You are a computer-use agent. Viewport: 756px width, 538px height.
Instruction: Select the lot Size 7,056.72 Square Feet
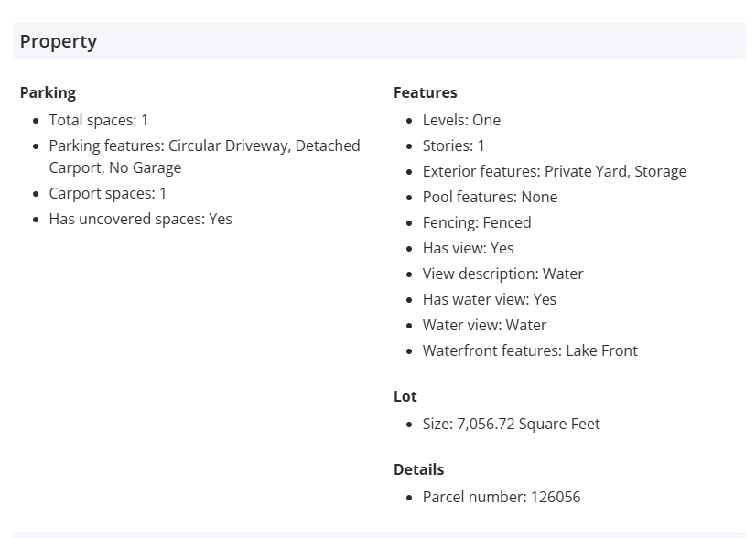[511, 424]
